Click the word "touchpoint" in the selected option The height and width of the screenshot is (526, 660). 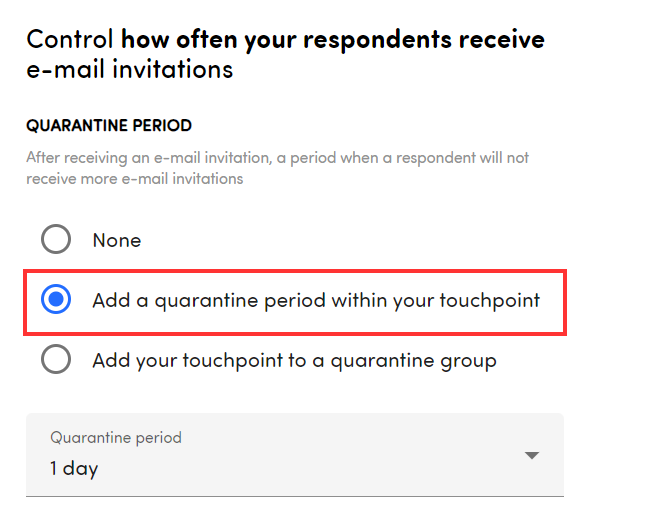click(x=490, y=299)
